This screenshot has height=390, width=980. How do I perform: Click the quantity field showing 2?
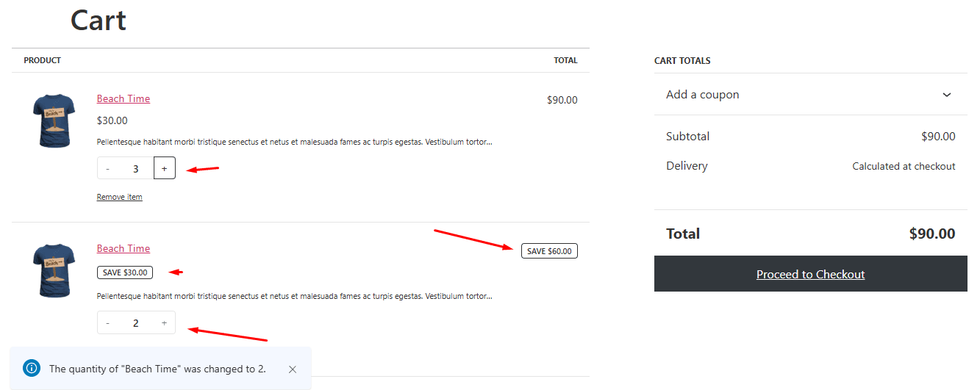pos(136,322)
